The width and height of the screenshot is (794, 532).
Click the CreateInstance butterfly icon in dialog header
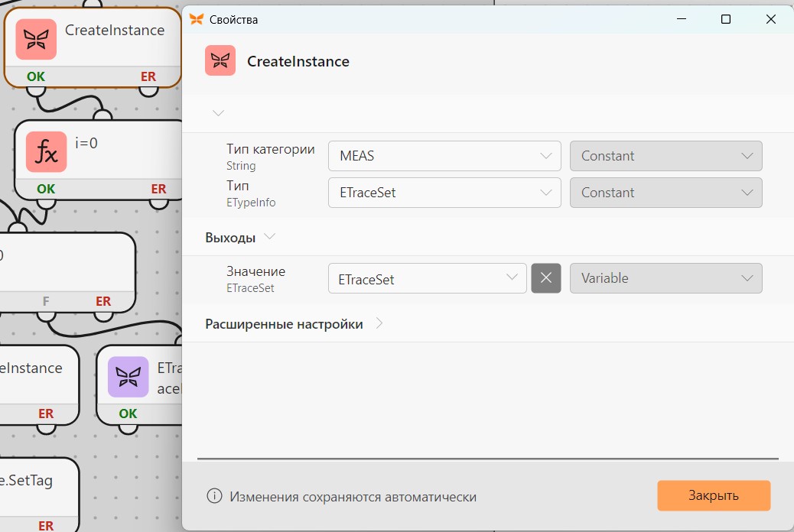coord(220,60)
